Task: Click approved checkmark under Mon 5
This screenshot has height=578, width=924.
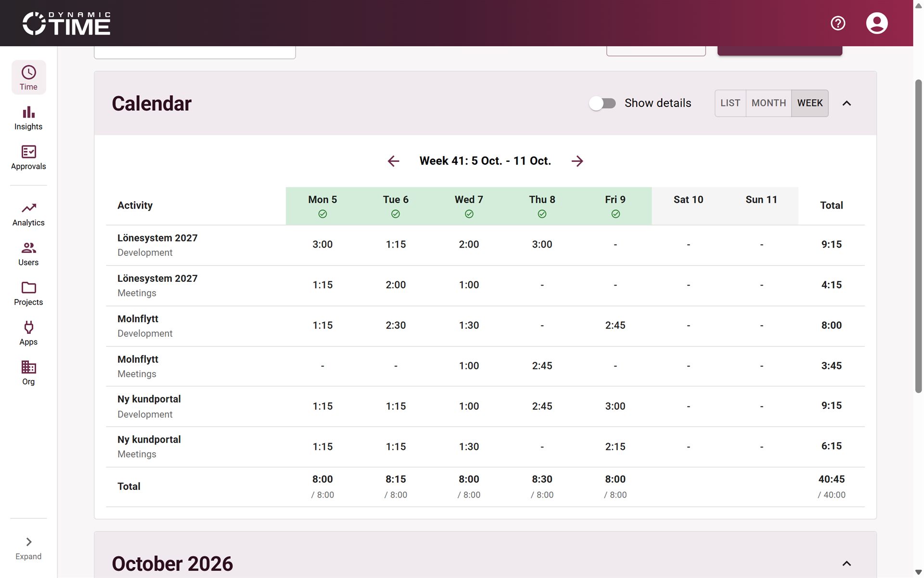Action: pos(322,214)
